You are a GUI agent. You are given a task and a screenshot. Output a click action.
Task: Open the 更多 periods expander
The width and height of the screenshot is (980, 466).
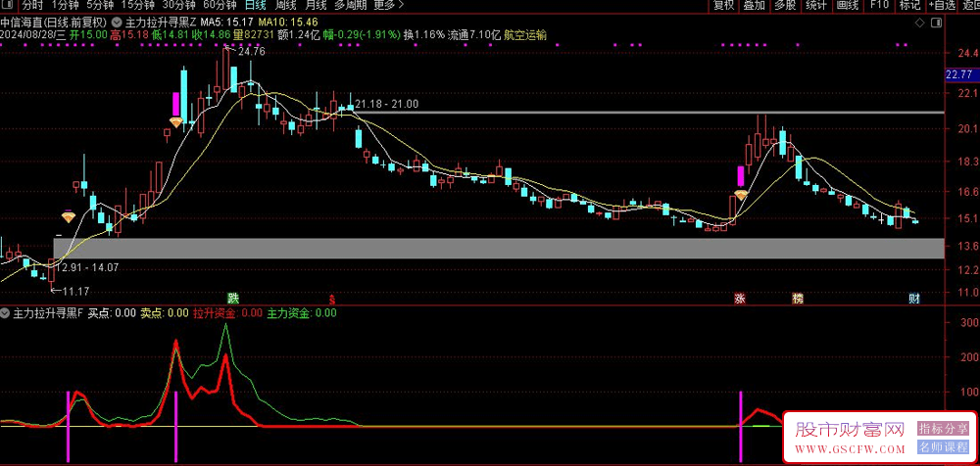click(389, 6)
